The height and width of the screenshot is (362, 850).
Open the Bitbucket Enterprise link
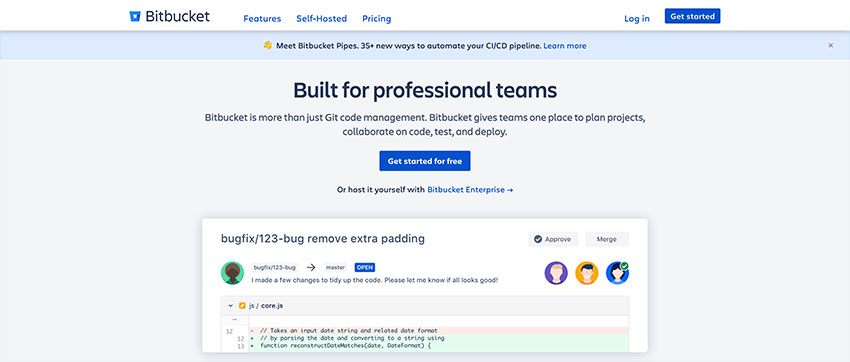pos(470,190)
